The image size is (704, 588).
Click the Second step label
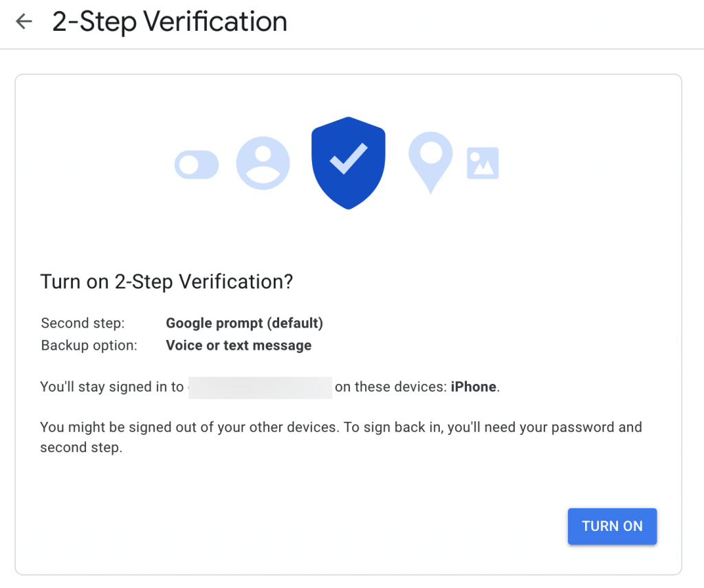pyautogui.click(x=82, y=323)
